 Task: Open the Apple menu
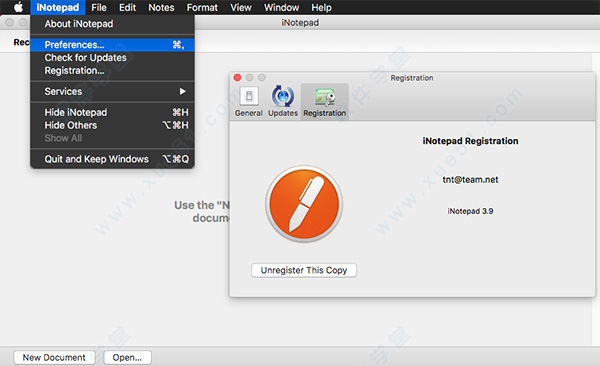point(18,7)
